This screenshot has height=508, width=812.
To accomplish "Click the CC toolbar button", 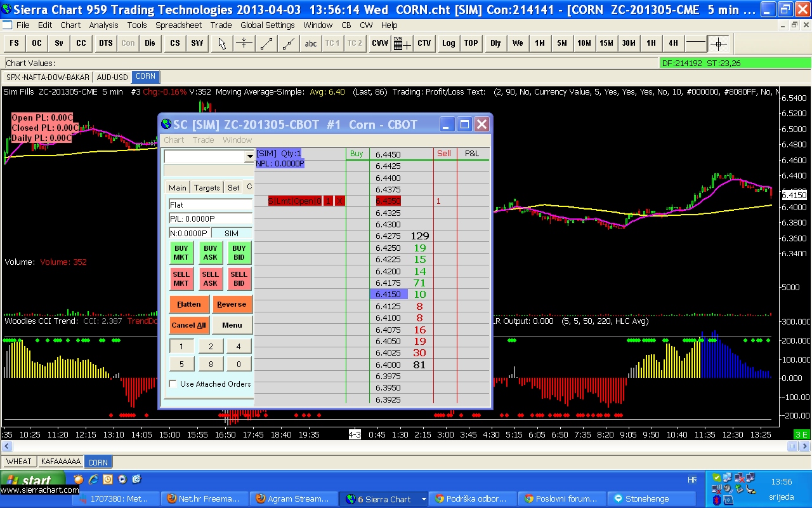I will [x=81, y=43].
